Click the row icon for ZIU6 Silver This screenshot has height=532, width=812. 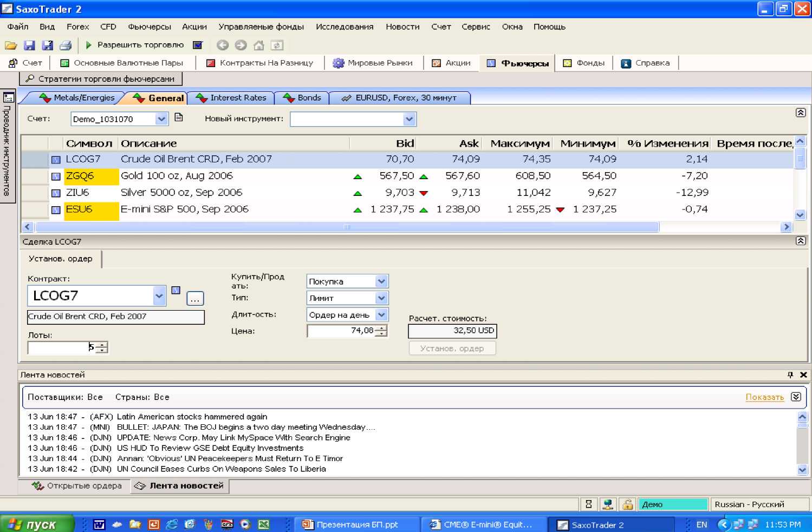[56, 193]
